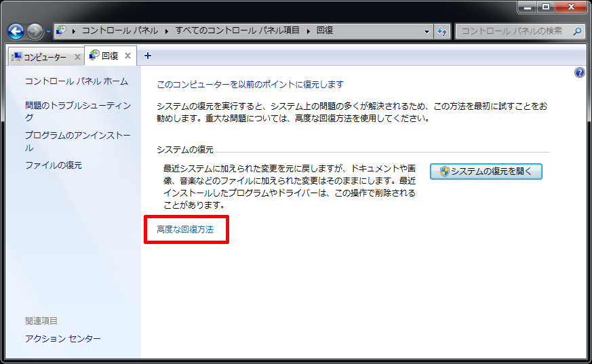The image size is (592, 364).
Task: Close the コンピューター tab
Action: [x=77, y=56]
